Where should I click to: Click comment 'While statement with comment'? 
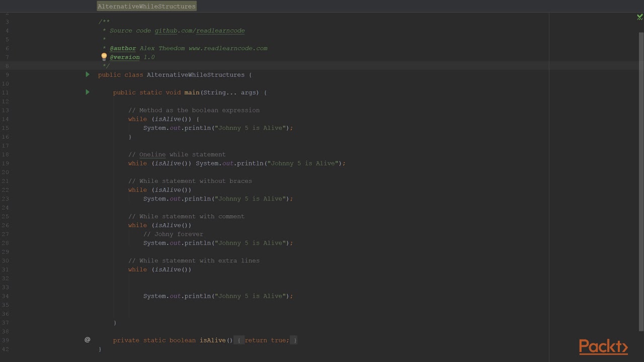[186, 217]
